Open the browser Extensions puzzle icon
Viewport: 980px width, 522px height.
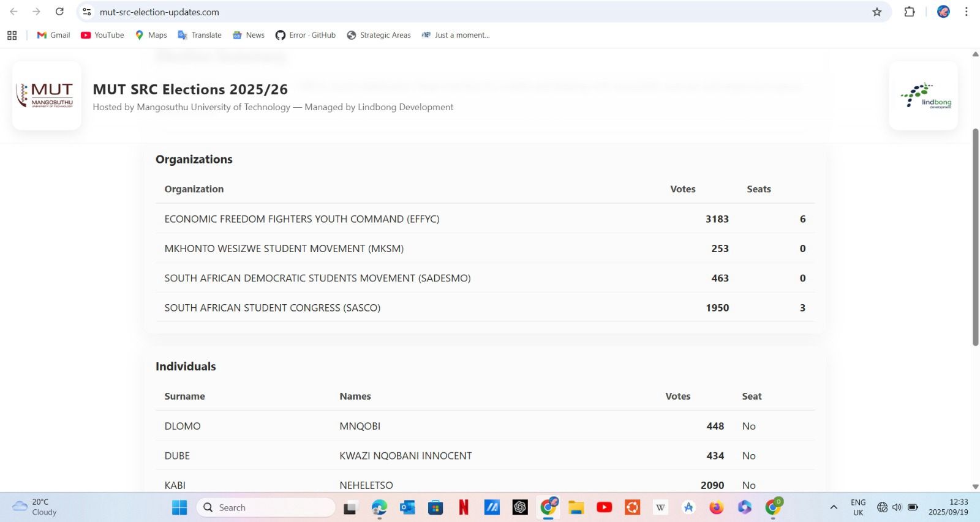click(x=910, y=12)
